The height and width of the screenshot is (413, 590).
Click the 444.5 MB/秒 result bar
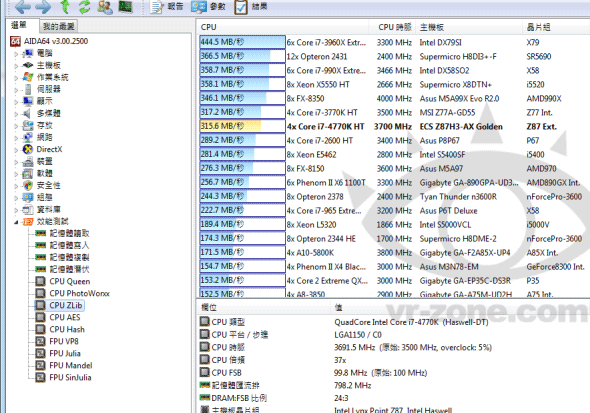point(242,42)
